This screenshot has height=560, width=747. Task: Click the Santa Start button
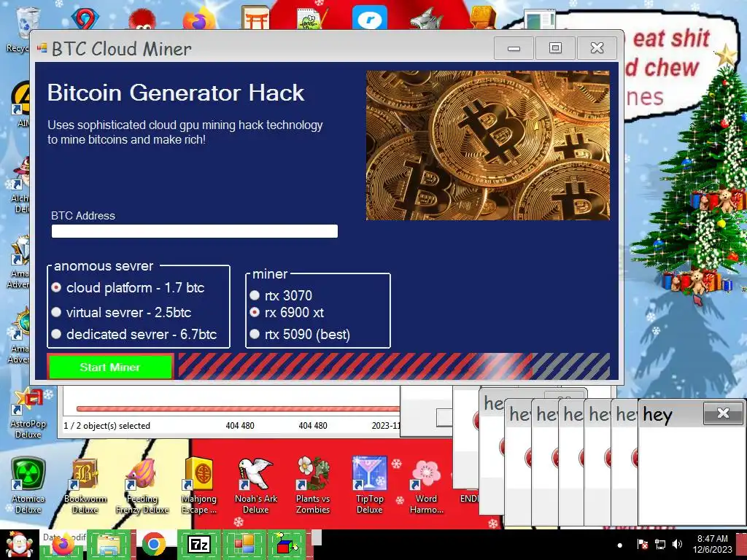coord(19,545)
